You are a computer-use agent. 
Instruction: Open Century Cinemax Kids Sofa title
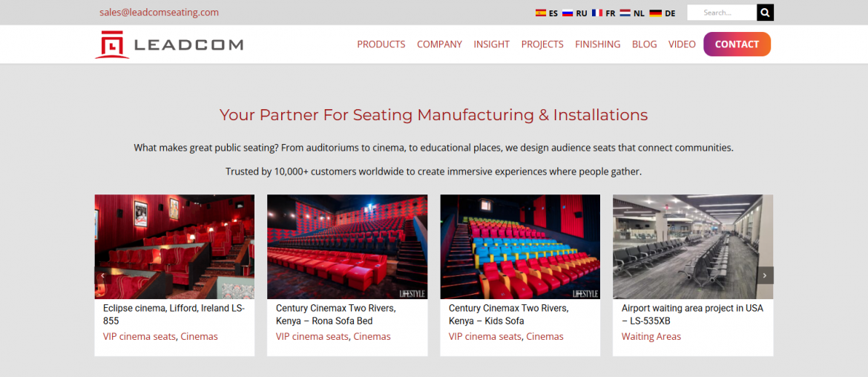508,315
